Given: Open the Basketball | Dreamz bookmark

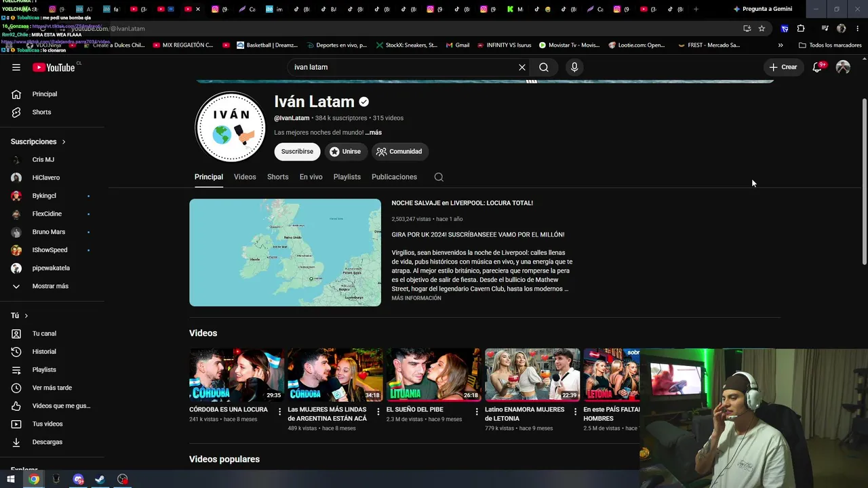Looking at the screenshot, I should 267,45.
